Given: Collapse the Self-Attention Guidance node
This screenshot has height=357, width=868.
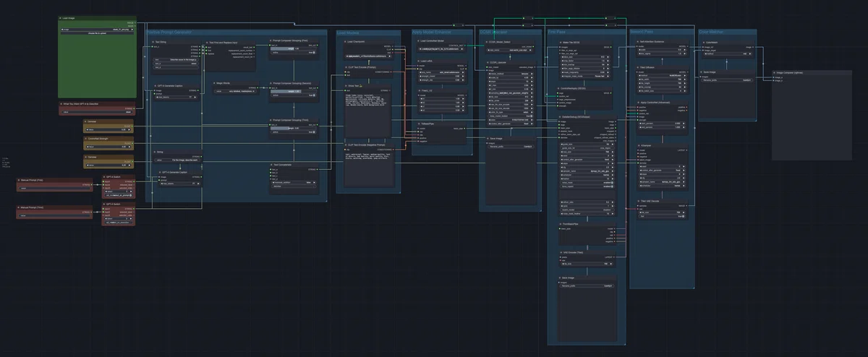Looking at the screenshot, I should (x=639, y=42).
